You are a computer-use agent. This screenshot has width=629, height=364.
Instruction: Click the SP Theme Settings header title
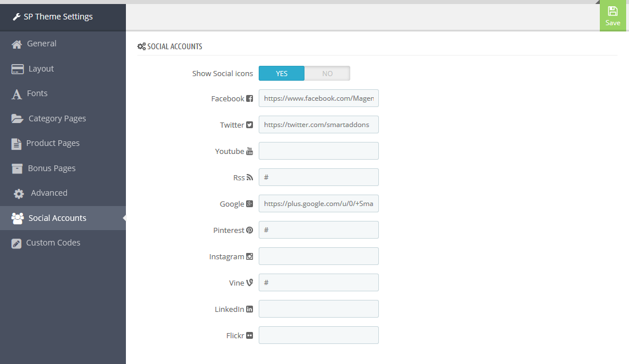click(58, 17)
